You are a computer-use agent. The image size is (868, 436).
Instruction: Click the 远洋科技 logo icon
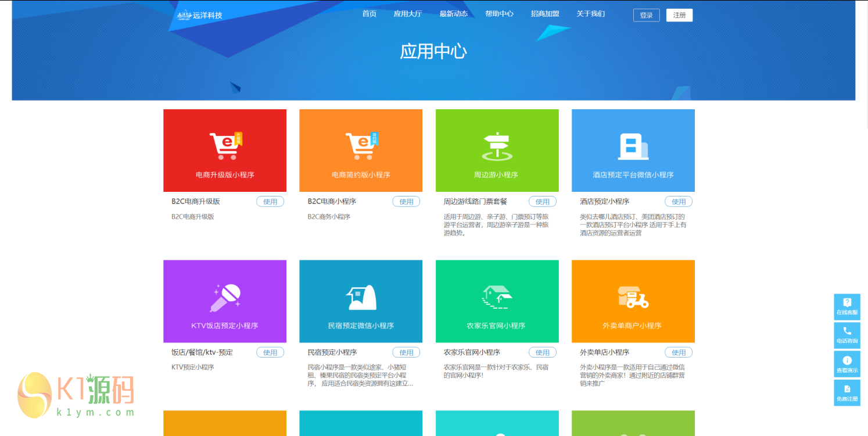point(184,15)
